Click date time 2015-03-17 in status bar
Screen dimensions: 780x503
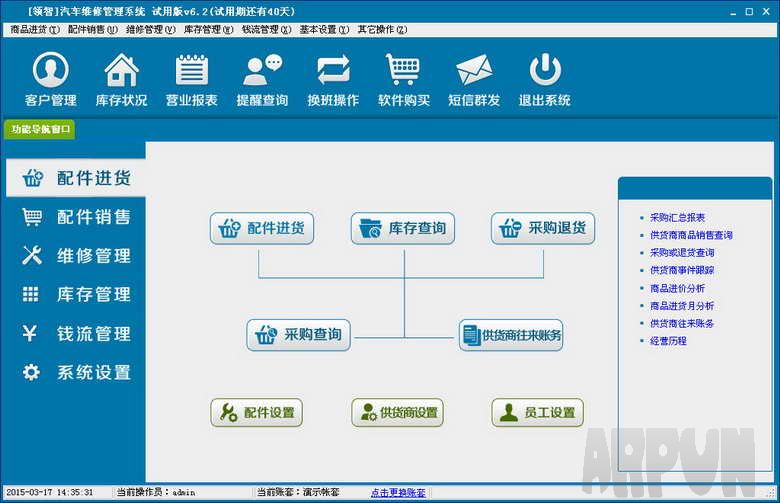[x=49, y=492]
